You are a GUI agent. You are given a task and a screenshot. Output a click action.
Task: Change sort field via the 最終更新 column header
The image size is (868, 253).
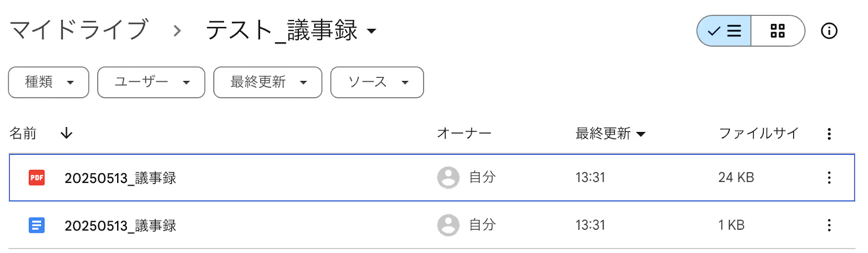click(610, 134)
